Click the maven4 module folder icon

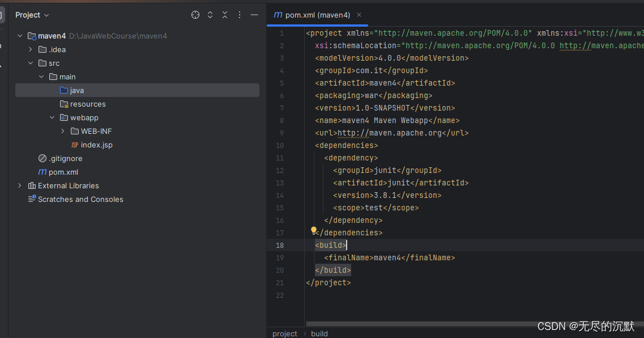point(32,36)
